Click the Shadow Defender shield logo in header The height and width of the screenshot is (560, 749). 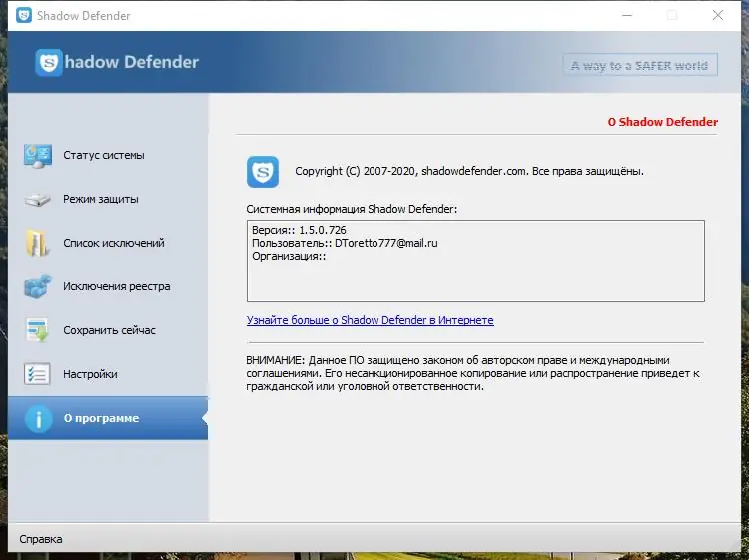(x=49, y=62)
